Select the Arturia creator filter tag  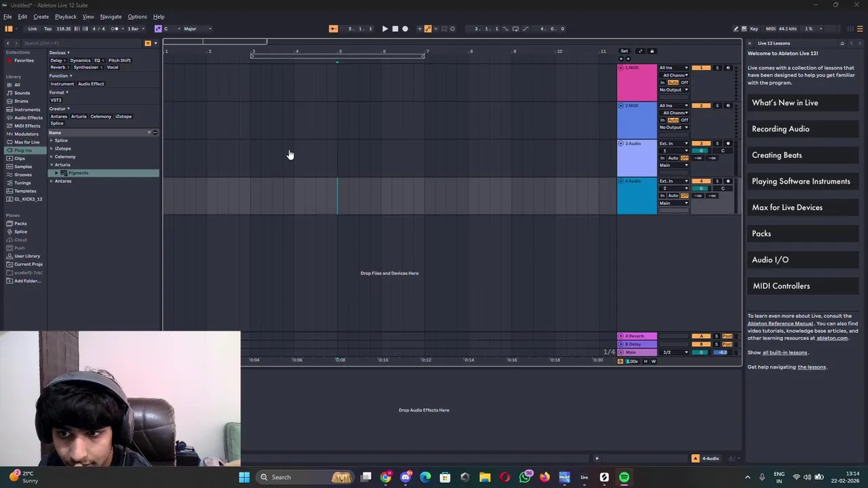click(x=79, y=117)
